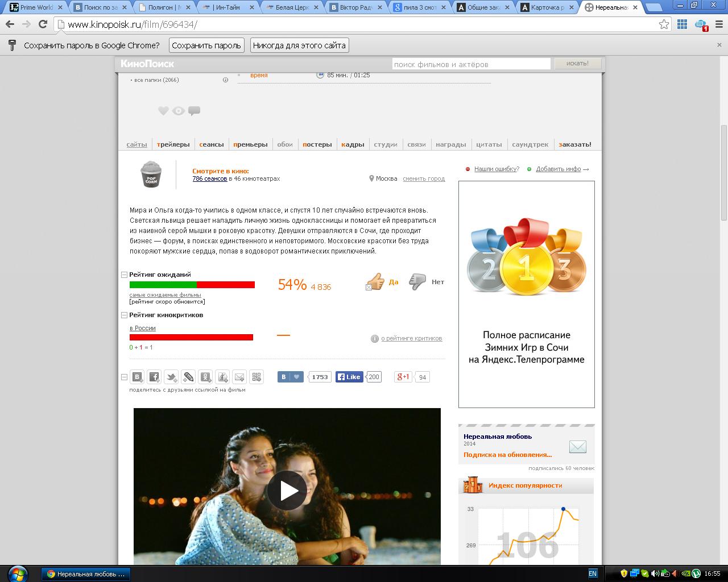Open 'премьеры' tab
Viewport: 728px width, 582px height.
coord(250,144)
